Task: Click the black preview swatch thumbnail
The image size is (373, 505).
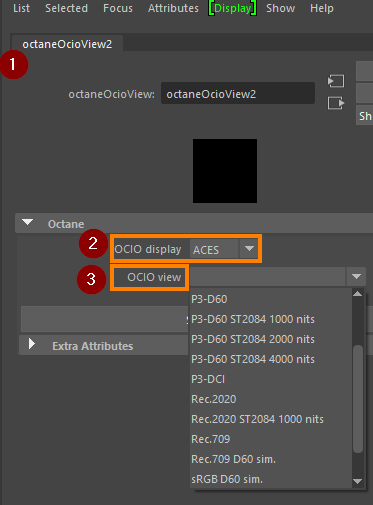Action: coord(225,171)
